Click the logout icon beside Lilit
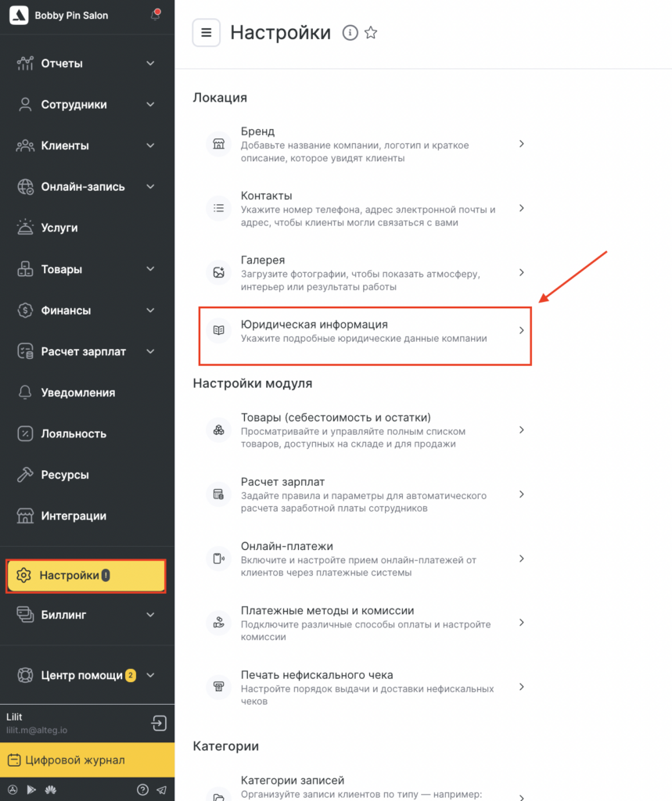This screenshot has height=801, width=672. click(x=159, y=723)
